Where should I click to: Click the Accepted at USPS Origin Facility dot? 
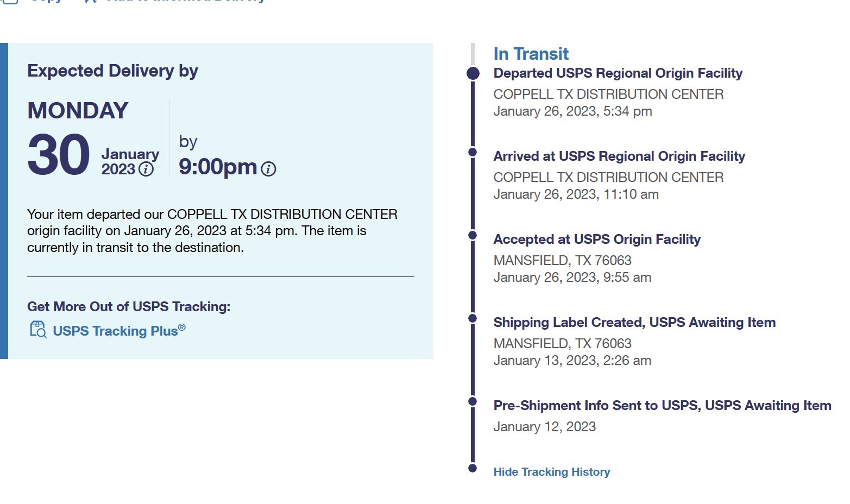click(473, 235)
